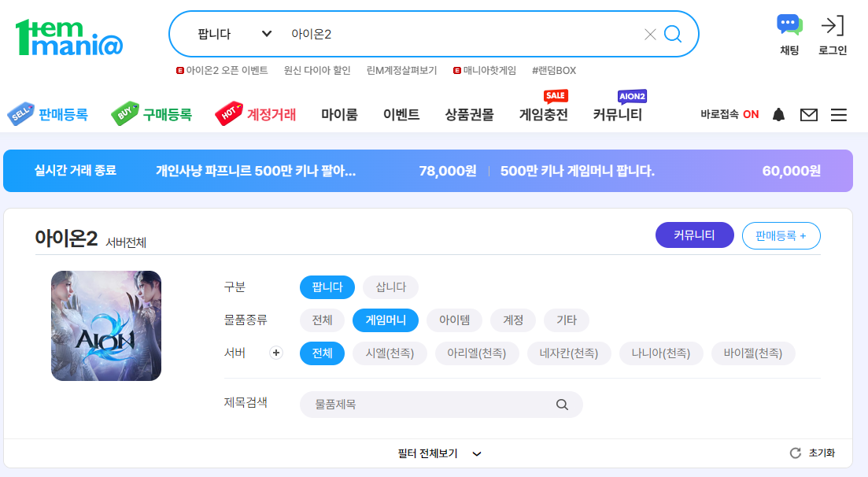Select 팝니다 filter option
The width and height of the screenshot is (868, 477).
point(327,287)
